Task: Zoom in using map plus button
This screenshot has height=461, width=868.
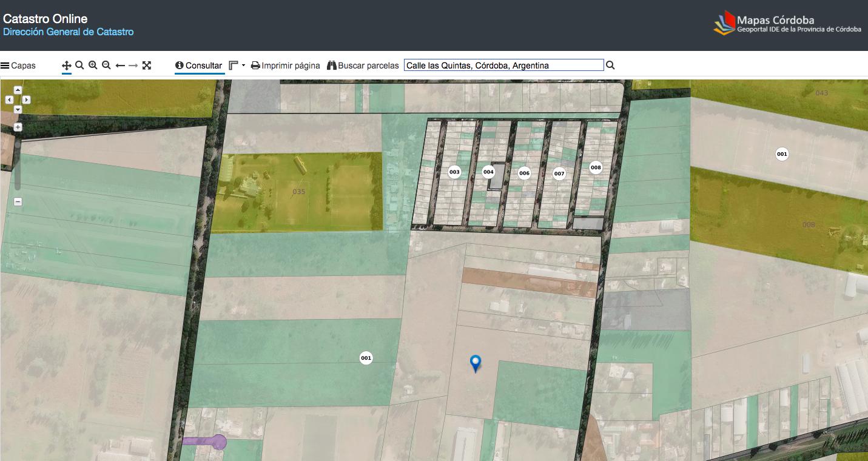Action: [18, 127]
